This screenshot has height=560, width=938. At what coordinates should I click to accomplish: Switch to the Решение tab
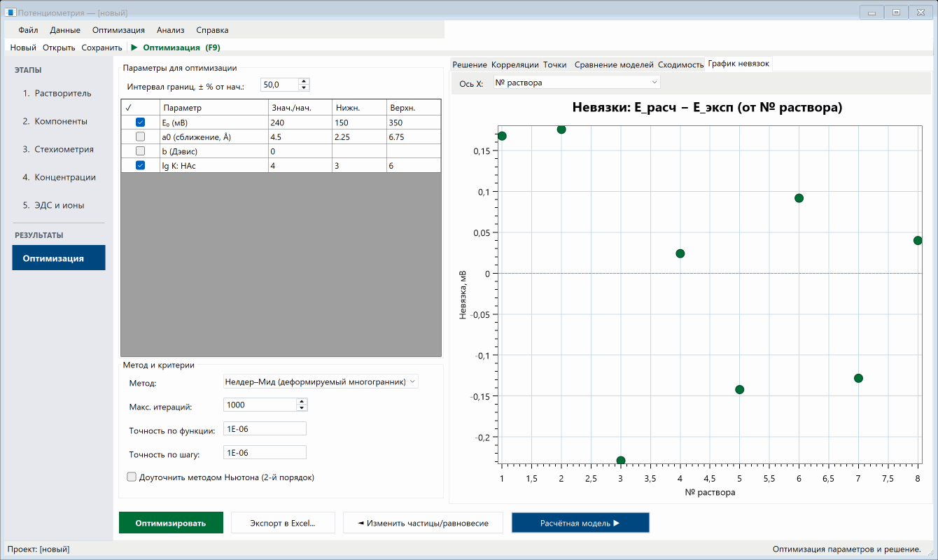point(470,64)
